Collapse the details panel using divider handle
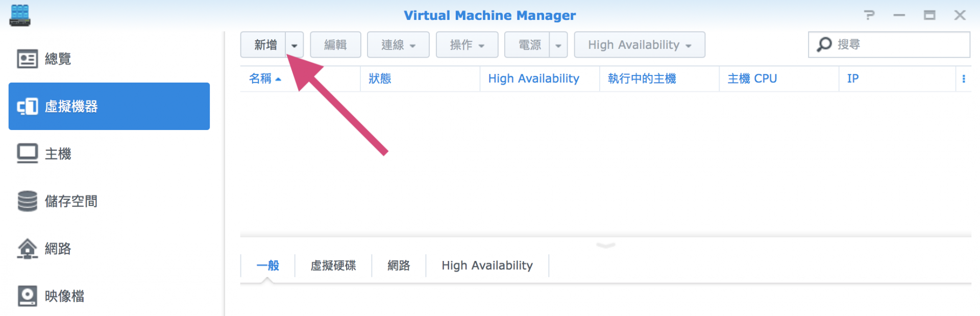 [605, 245]
